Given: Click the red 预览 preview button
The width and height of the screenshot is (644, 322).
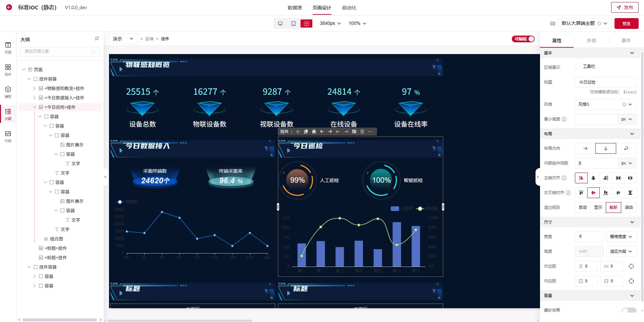Looking at the screenshot, I should (x=626, y=24).
